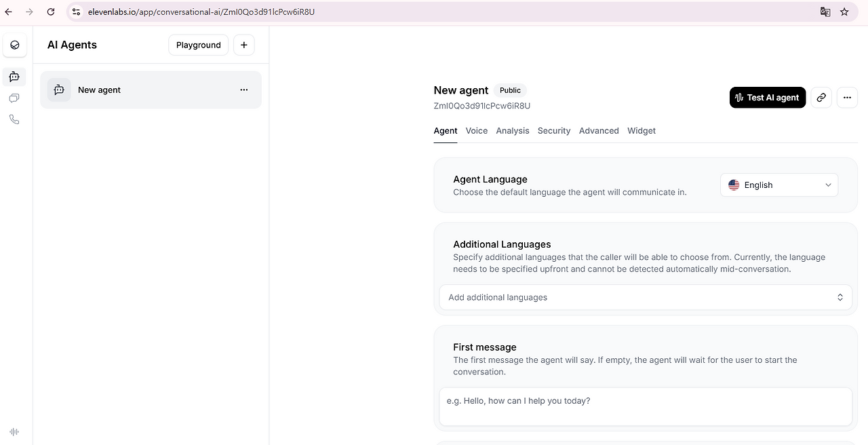Switch to the Agent tab
Viewport: 868px width, 445px height.
click(x=446, y=130)
